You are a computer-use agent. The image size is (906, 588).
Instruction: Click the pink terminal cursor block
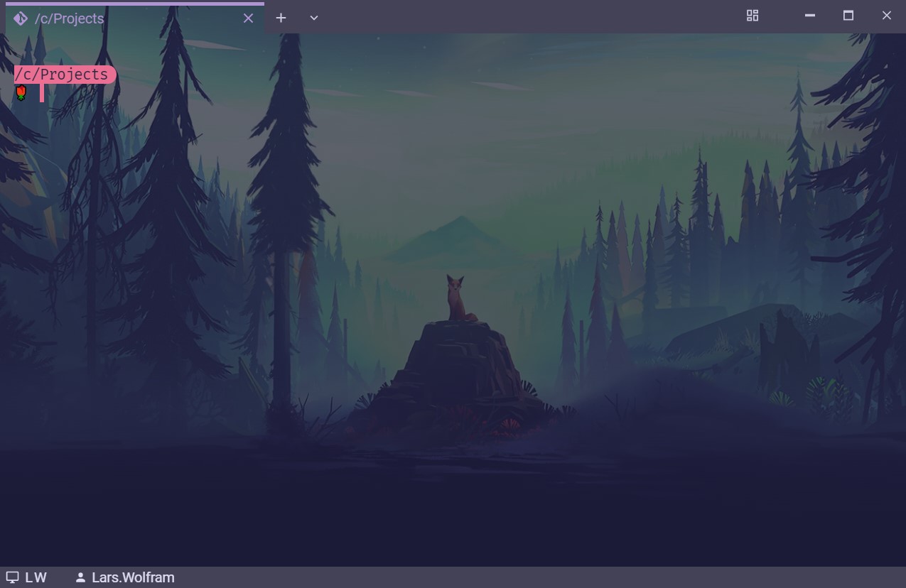(x=42, y=93)
